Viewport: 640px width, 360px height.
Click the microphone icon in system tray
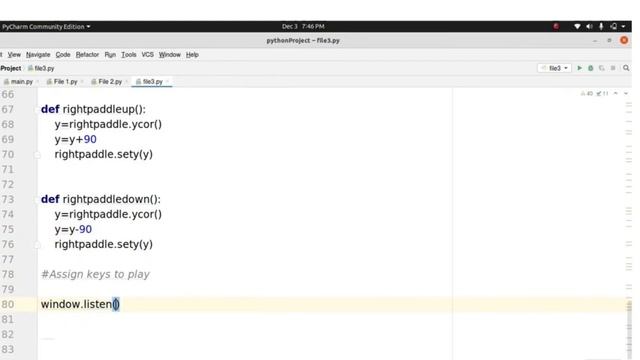click(601, 27)
